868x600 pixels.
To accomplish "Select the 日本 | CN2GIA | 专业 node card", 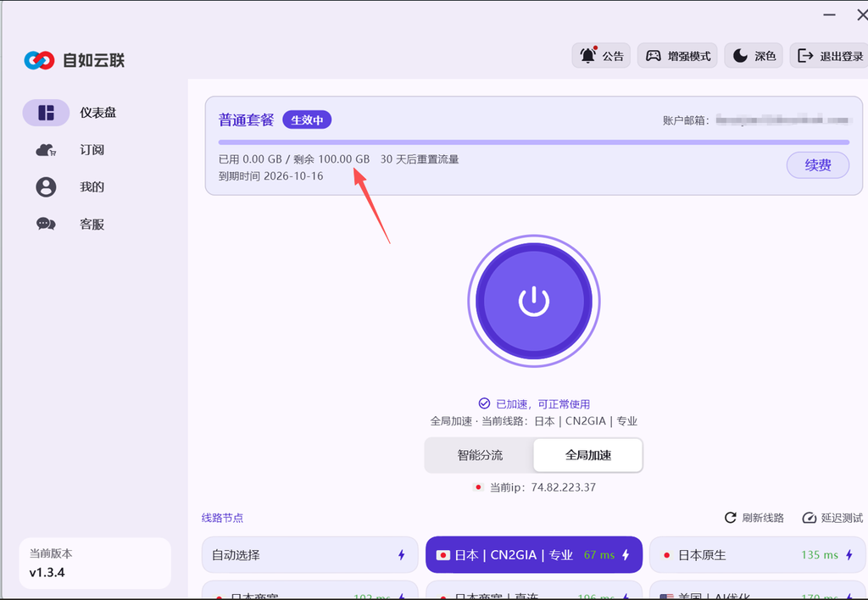I will tap(534, 554).
